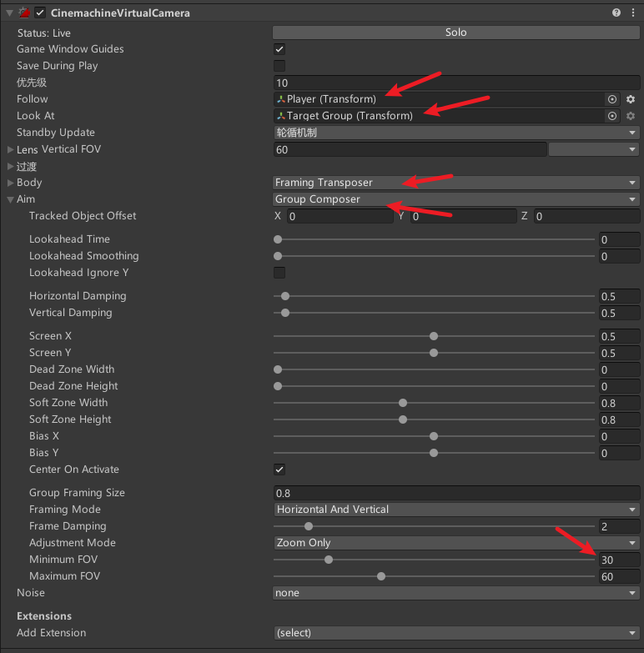Toggle the CinemachineVirtualCamera component enabled checkbox
644x653 pixels.
[40, 13]
